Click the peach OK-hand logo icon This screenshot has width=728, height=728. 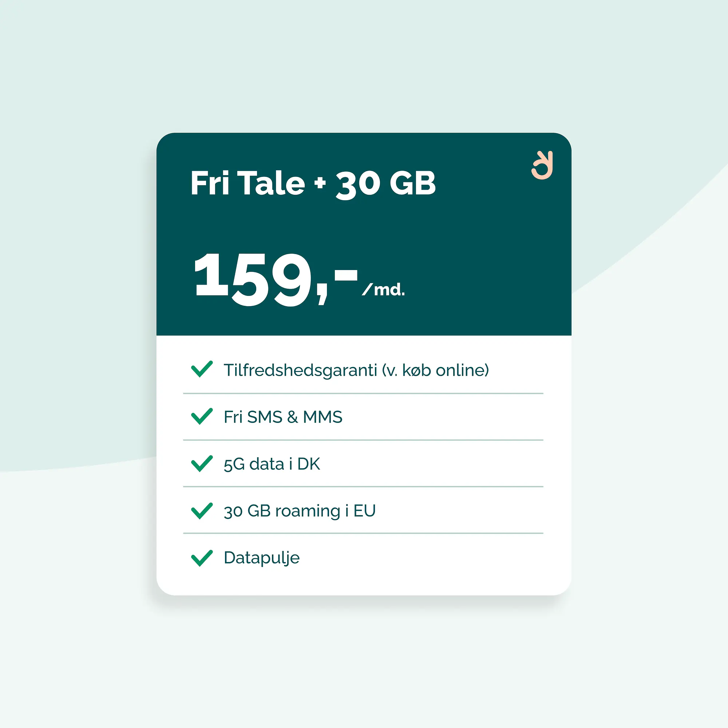tap(542, 165)
